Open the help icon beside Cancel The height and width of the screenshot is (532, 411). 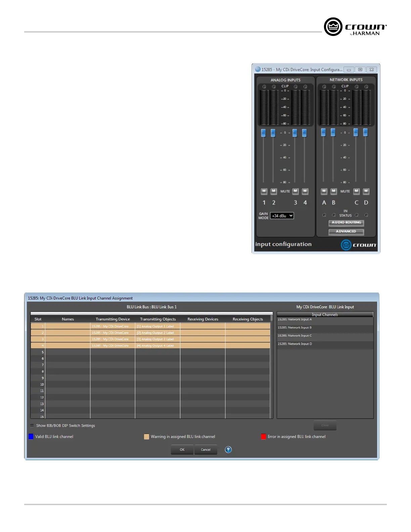228,449
